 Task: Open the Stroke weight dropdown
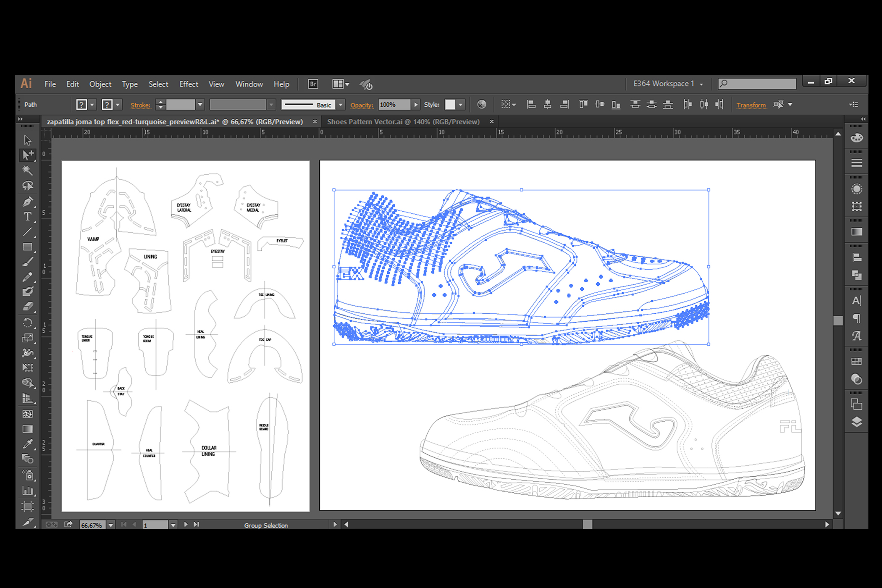(x=200, y=105)
